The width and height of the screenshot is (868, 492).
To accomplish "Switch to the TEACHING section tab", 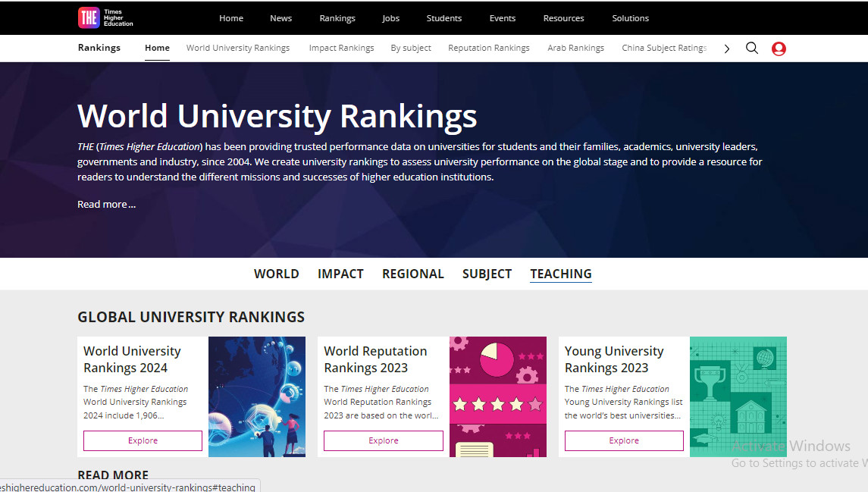I will 561,274.
